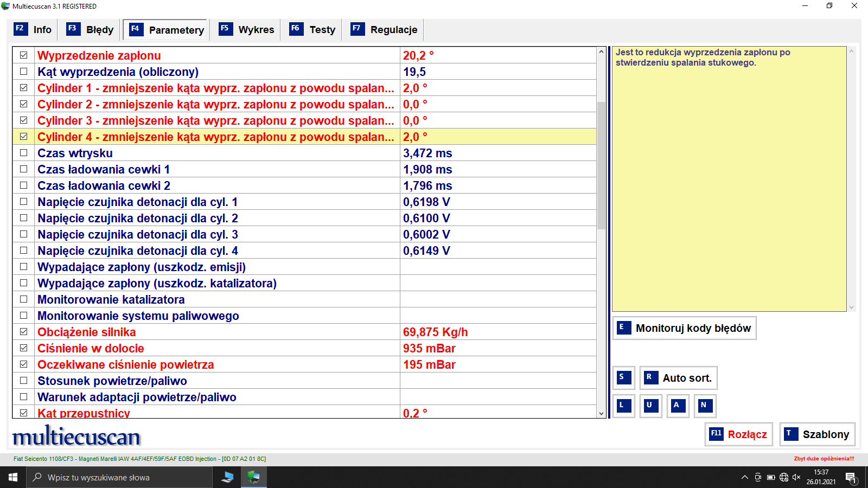Check the 'Stosunek powietrze/paliwo' checkbox

tap(23, 381)
